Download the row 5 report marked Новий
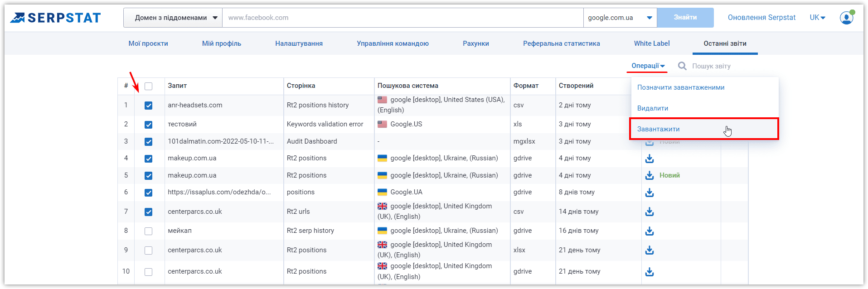The height and width of the screenshot is (289, 868). [x=650, y=175]
